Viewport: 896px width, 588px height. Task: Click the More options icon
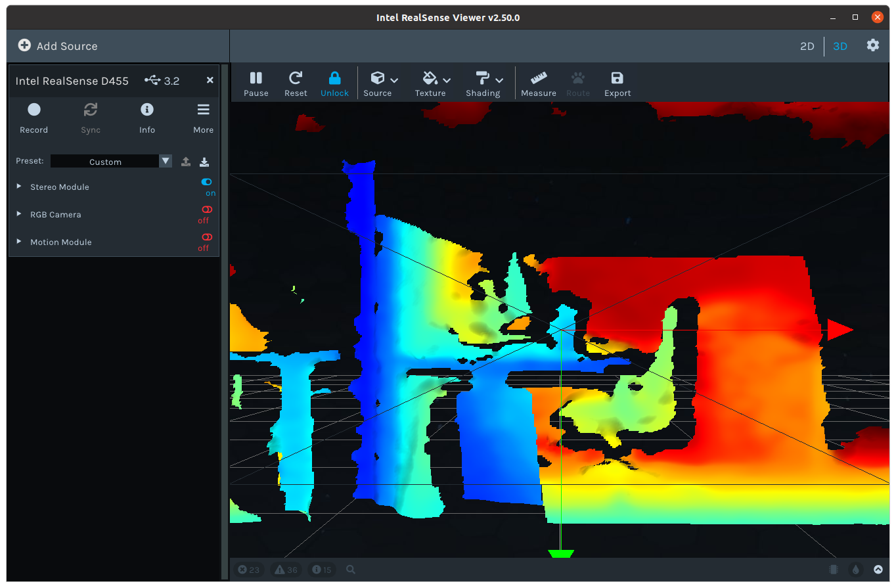[x=203, y=110]
